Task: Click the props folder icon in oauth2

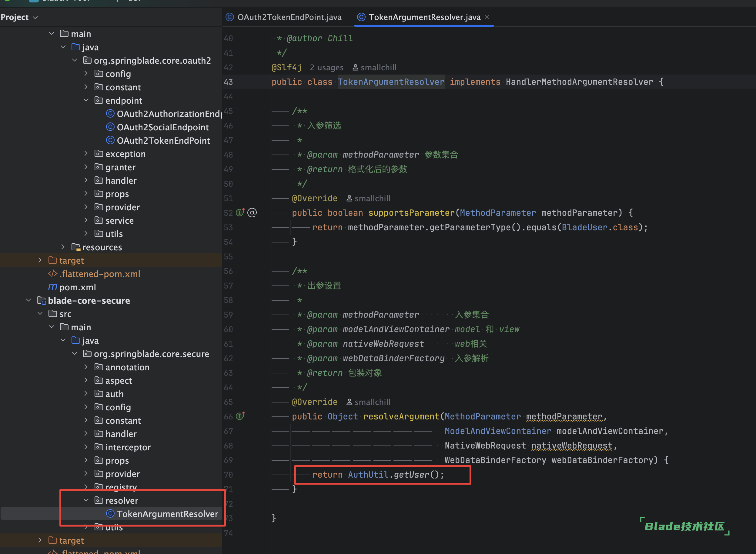Action: pyautogui.click(x=99, y=194)
